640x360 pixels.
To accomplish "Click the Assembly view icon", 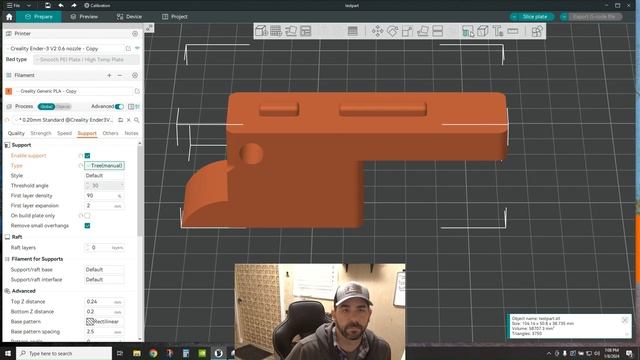I will pyautogui.click(x=537, y=31).
